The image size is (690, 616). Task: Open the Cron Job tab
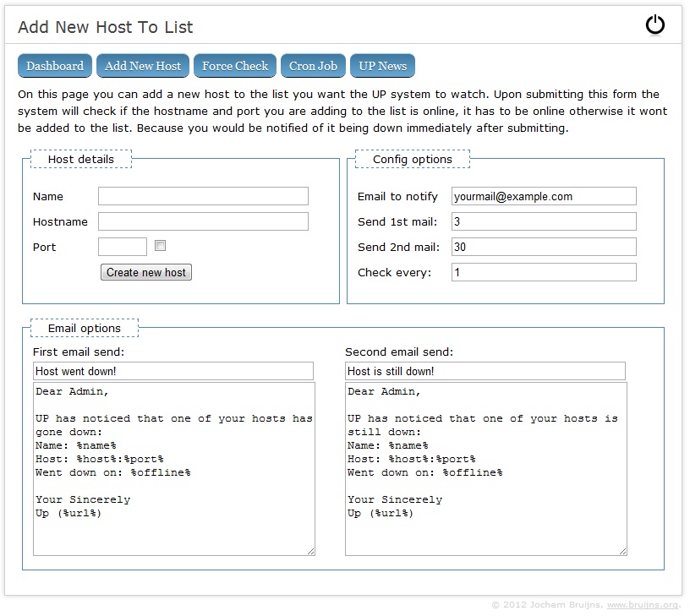tap(314, 66)
